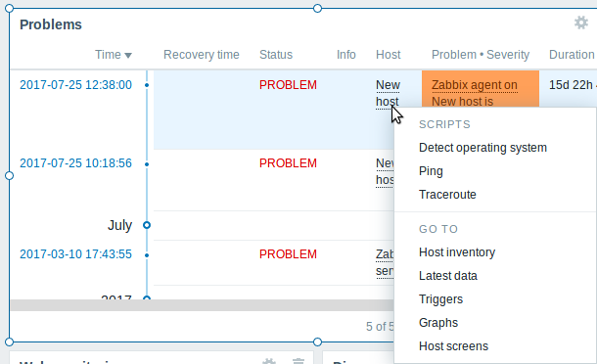Open Problems widget settings gear
Image resolution: width=597 pixels, height=364 pixels.
click(x=581, y=23)
